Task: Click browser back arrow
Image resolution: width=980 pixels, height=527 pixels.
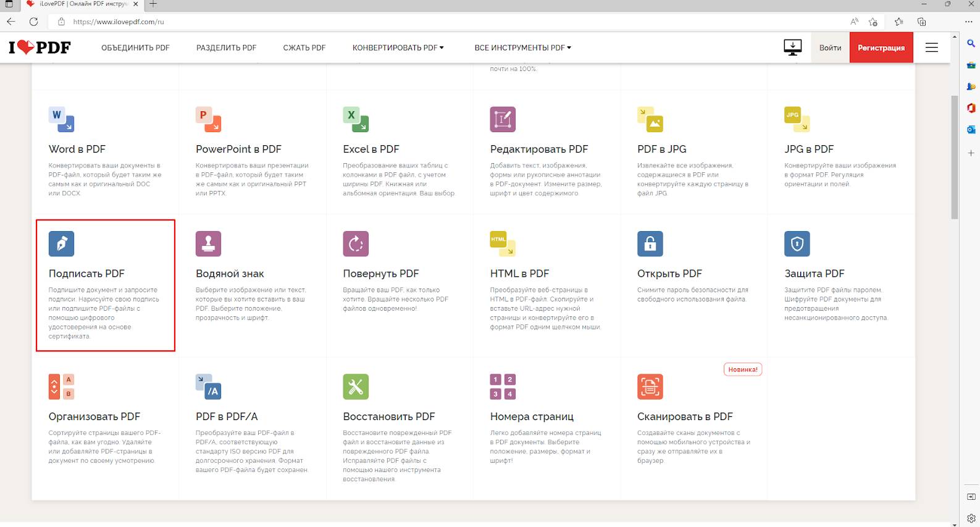Action: [11, 22]
